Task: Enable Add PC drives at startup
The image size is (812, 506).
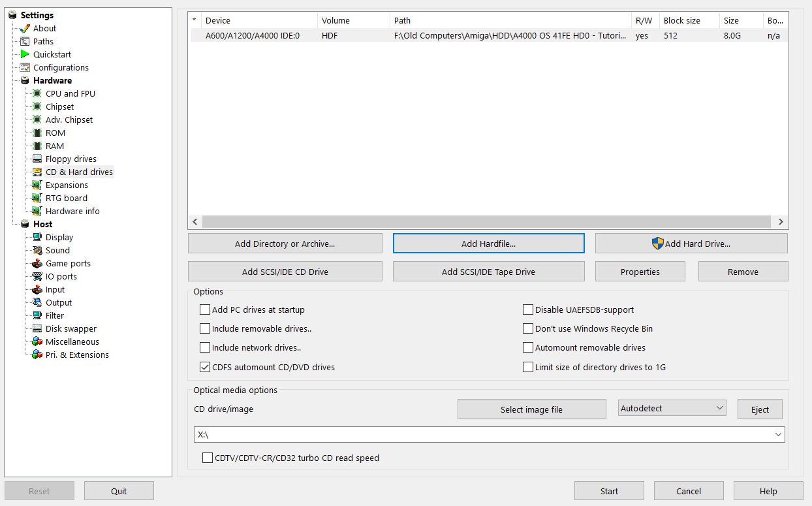Action: (205, 309)
